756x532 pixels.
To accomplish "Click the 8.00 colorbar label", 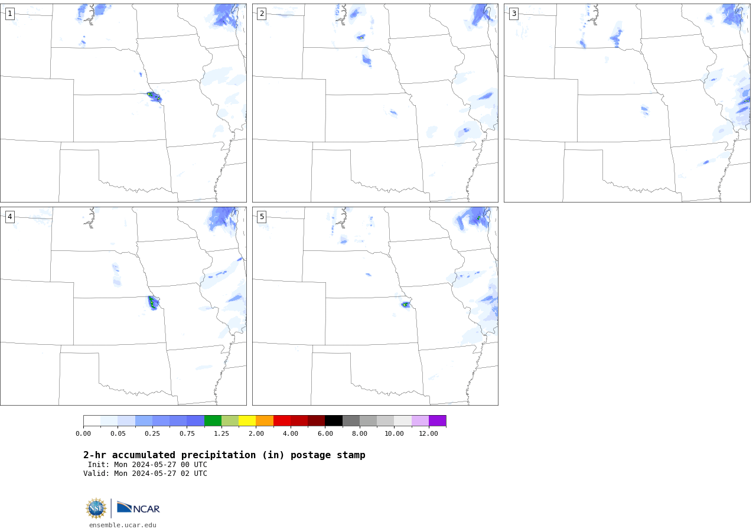I will (360, 433).
